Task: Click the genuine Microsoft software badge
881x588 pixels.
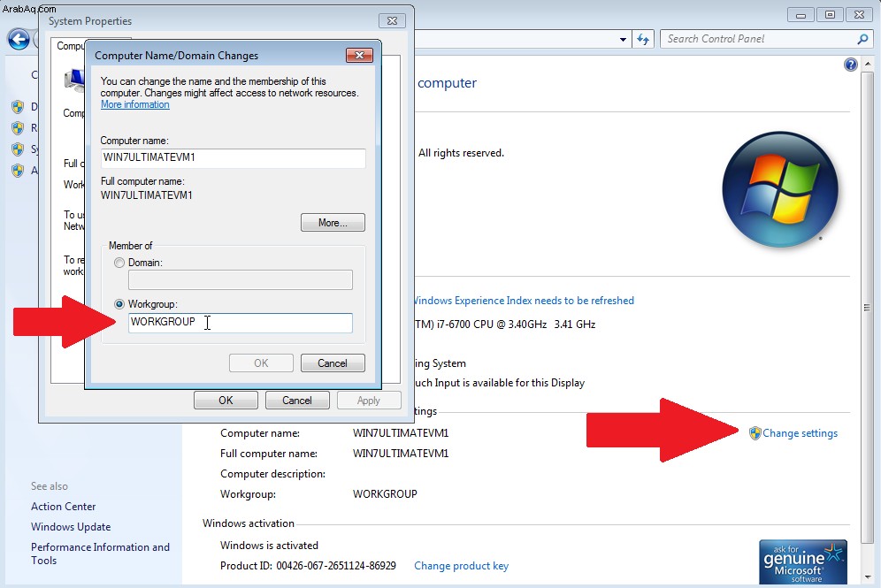Action: coord(803,562)
